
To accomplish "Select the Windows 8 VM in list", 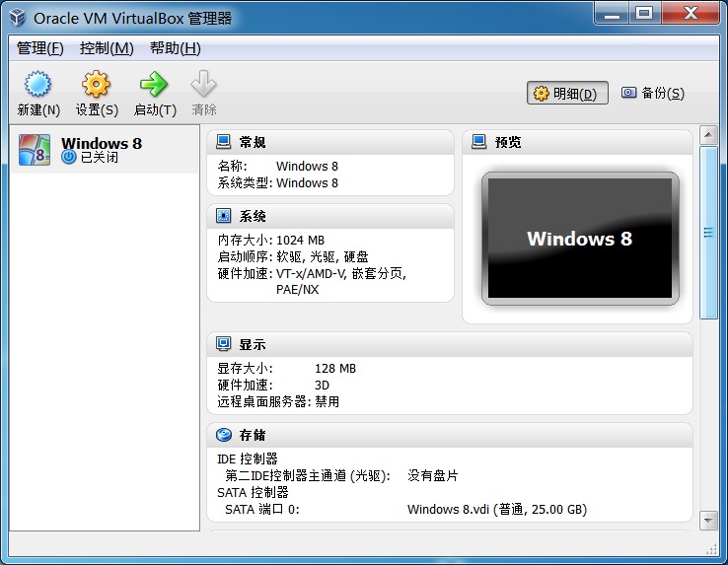I will click(x=105, y=150).
